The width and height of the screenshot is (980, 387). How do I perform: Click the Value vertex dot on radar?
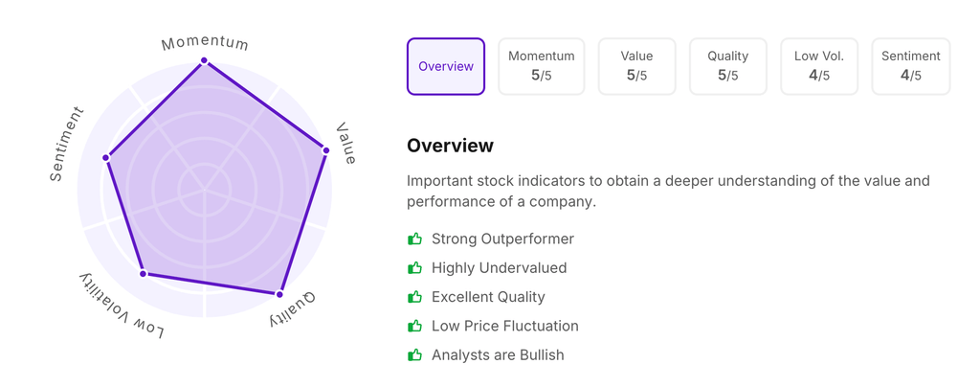(x=325, y=149)
